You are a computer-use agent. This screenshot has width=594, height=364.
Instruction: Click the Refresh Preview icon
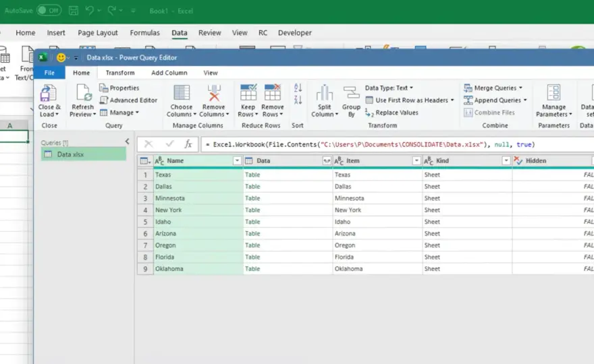coord(83,93)
